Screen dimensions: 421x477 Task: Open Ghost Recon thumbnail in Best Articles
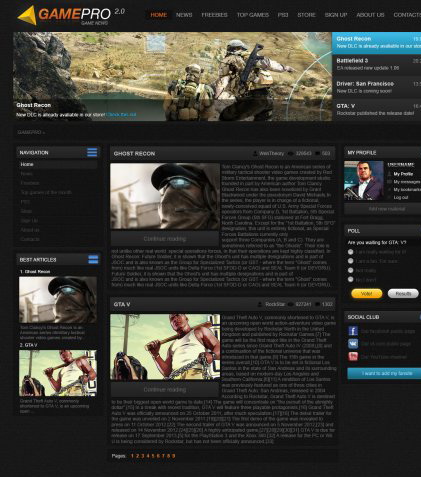(58, 299)
